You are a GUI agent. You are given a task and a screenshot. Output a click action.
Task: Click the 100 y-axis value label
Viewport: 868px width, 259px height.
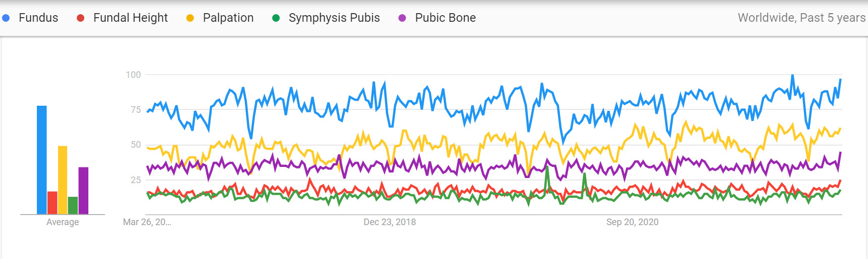tap(133, 75)
